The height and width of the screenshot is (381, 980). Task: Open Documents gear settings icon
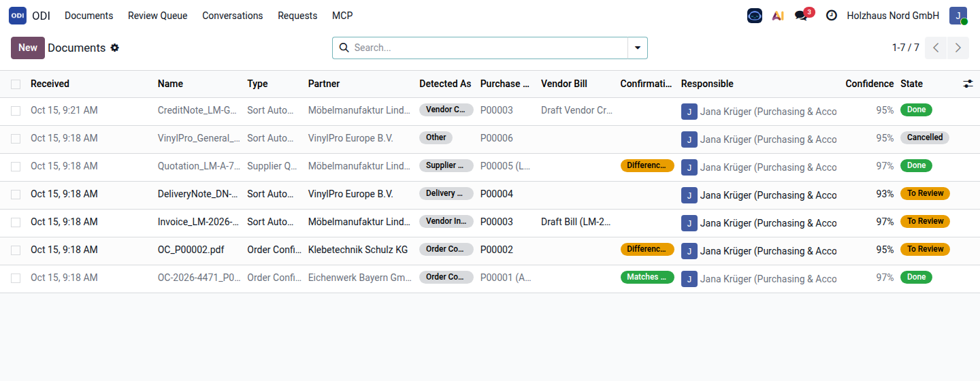[115, 48]
